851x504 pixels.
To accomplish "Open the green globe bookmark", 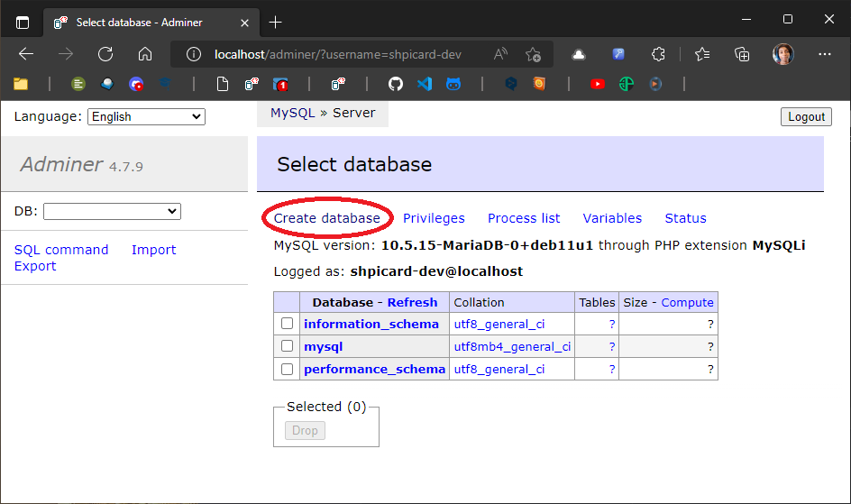I will 627,84.
